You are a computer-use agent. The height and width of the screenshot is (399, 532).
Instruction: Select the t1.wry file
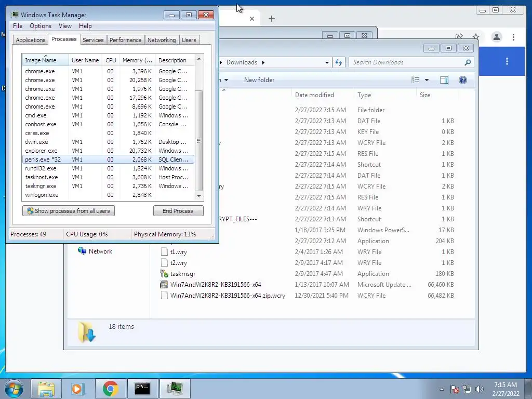pos(179,252)
